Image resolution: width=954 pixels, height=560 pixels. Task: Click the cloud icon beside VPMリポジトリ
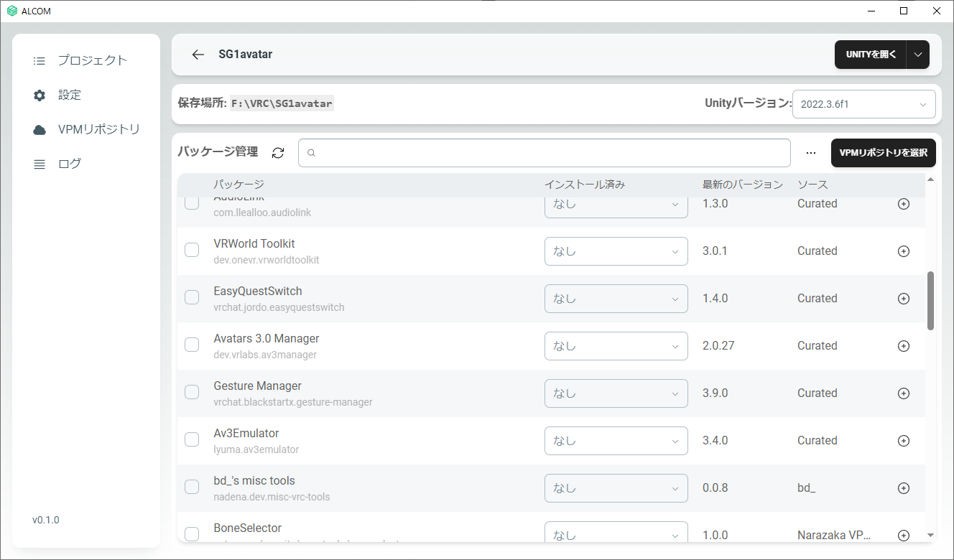(x=40, y=130)
